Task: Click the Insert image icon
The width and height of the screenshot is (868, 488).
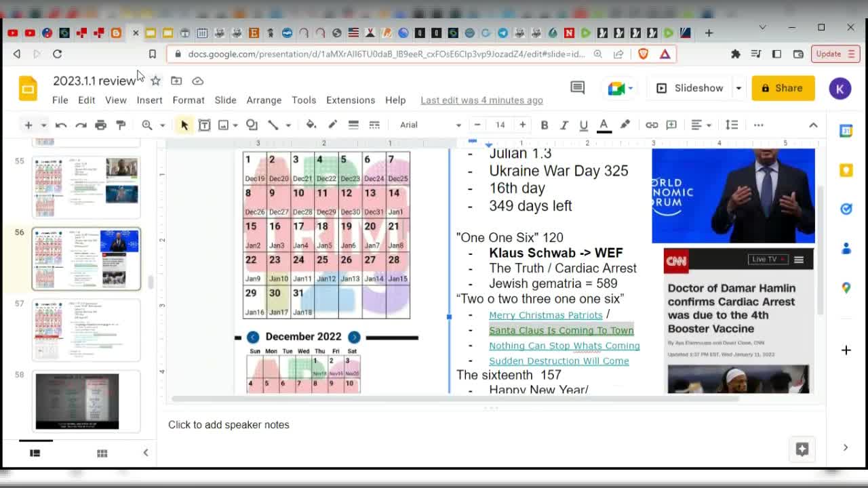Action: pyautogui.click(x=223, y=125)
